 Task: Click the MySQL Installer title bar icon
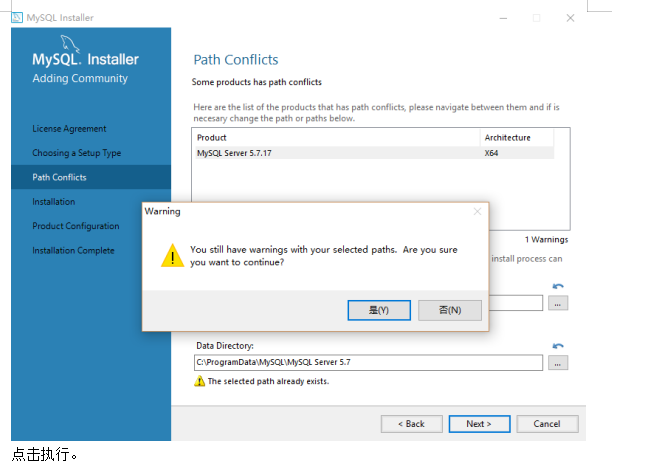[x=17, y=17]
